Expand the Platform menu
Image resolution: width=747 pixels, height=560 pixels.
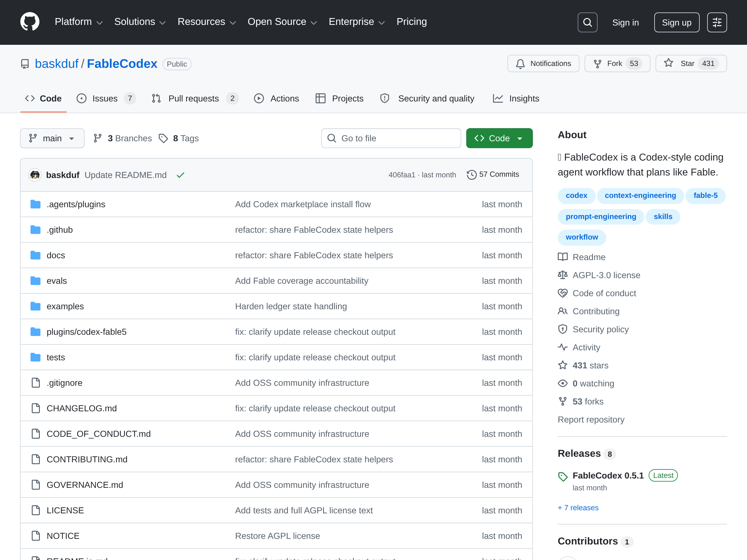79,22
